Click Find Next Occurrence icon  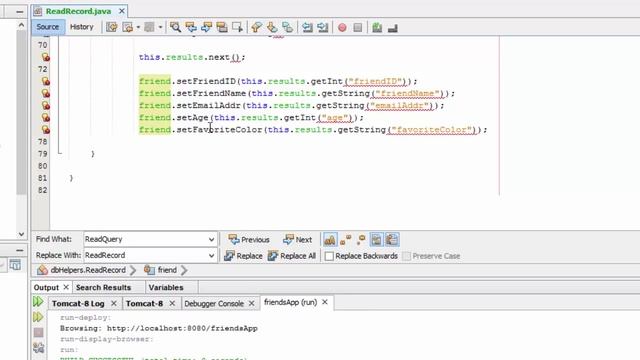207,27
